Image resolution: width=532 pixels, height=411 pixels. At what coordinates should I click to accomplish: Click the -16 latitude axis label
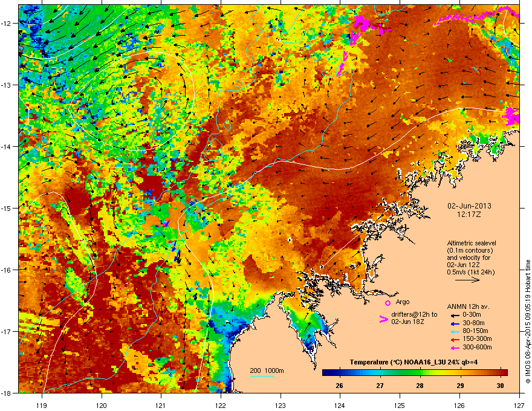[6, 270]
